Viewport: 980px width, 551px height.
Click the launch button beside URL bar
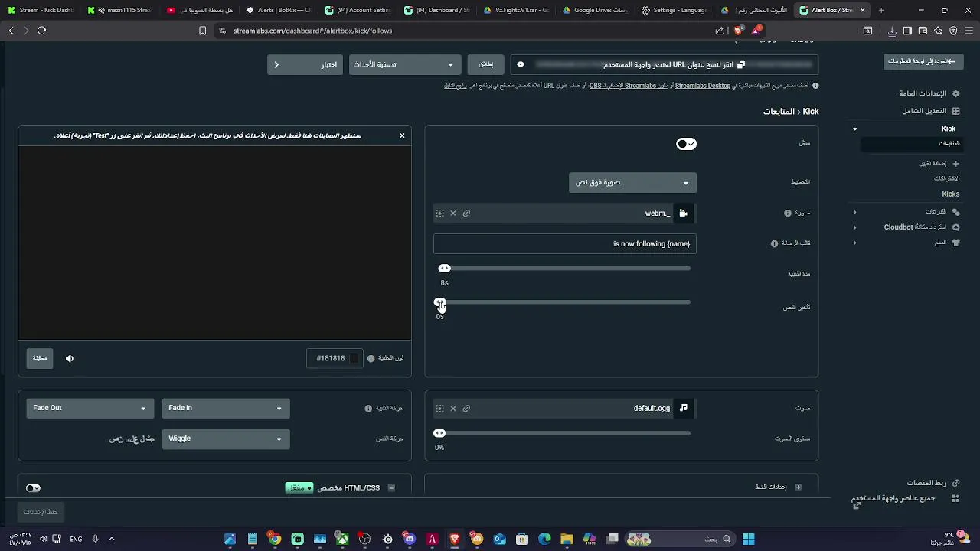(485, 64)
